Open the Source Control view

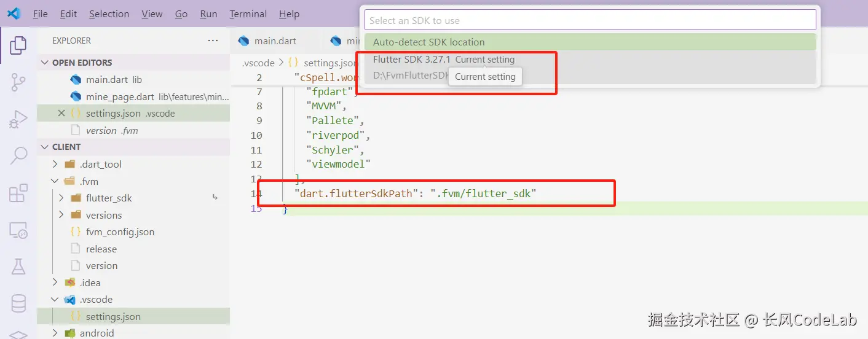(x=18, y=82)
